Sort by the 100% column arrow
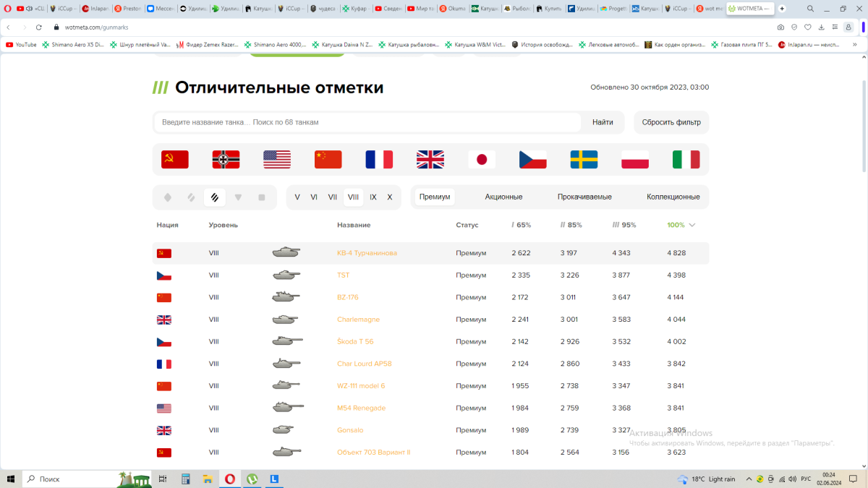This screenshot has width=868, height=488. (692, 225)
